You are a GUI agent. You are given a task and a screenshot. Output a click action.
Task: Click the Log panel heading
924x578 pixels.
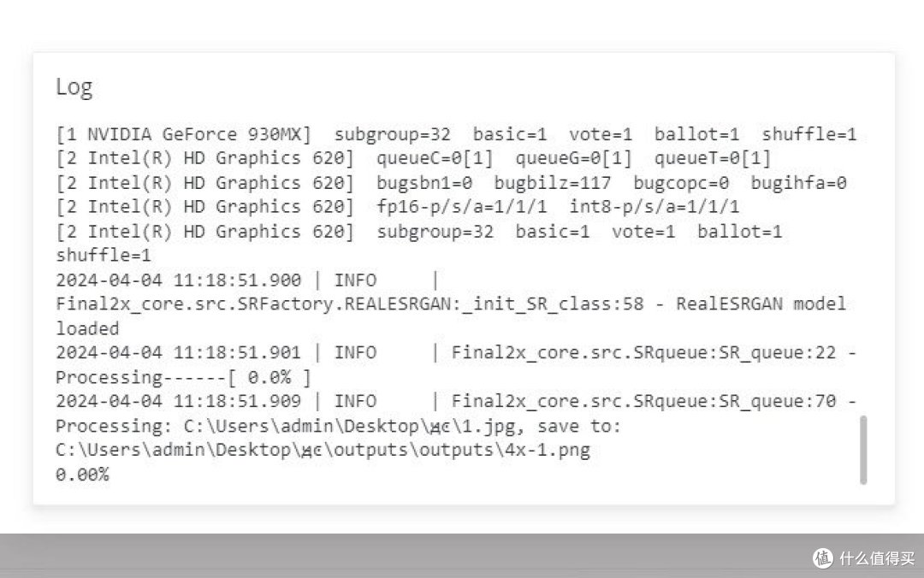tap(74, 87)
